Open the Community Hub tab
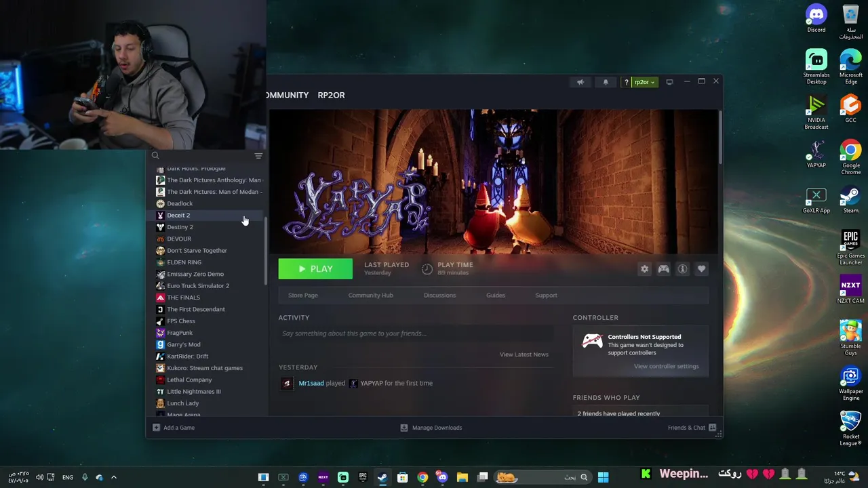This screenshot has height=488, width=868. 370,296
